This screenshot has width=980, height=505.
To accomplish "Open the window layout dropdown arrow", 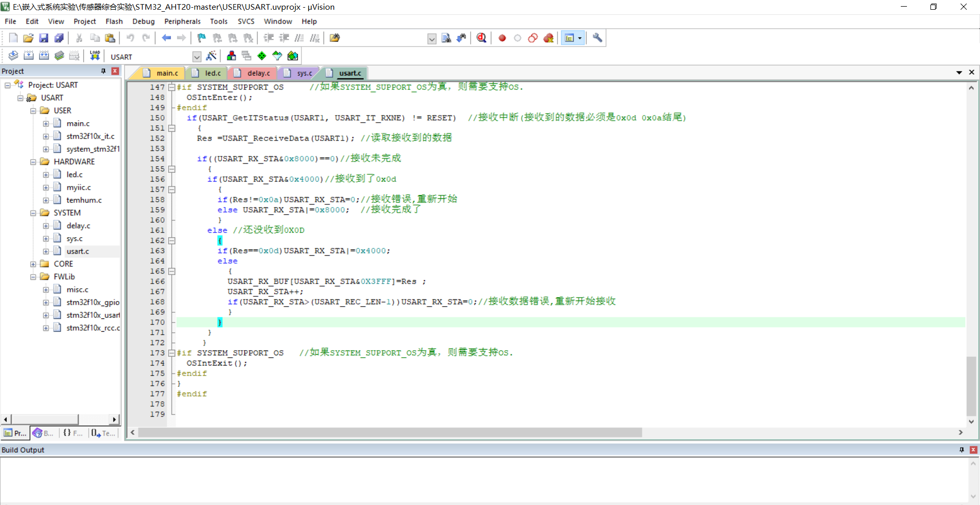I will pyautogui.click(x=580, y=38).
